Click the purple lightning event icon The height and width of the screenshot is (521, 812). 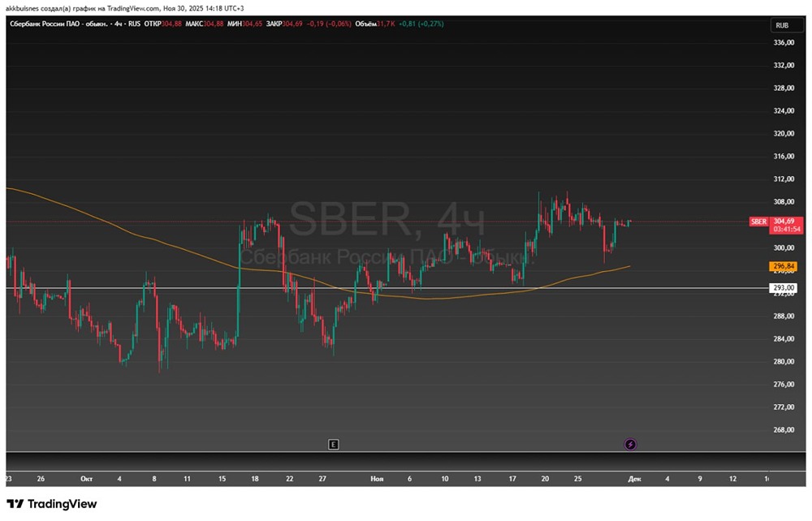pos(630,445)
